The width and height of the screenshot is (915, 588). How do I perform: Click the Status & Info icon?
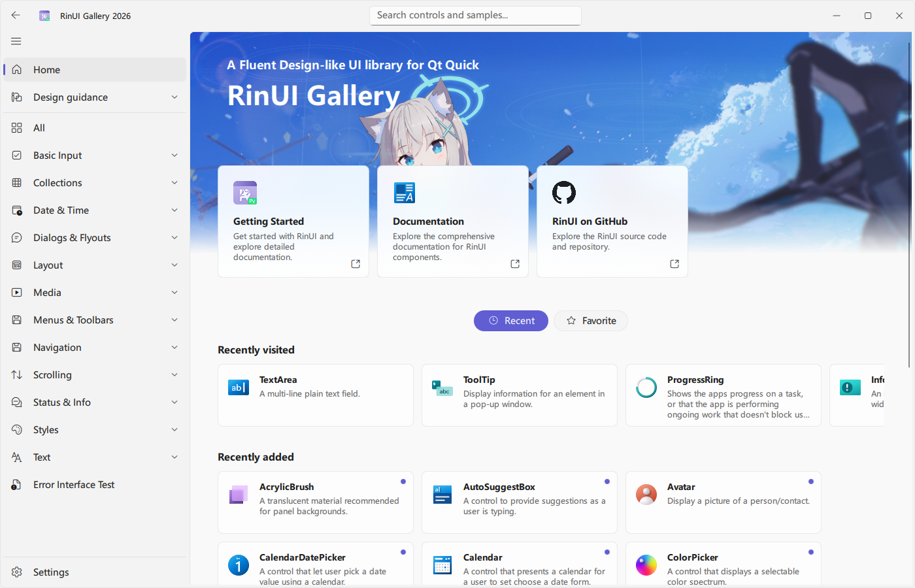pos(17,402)
